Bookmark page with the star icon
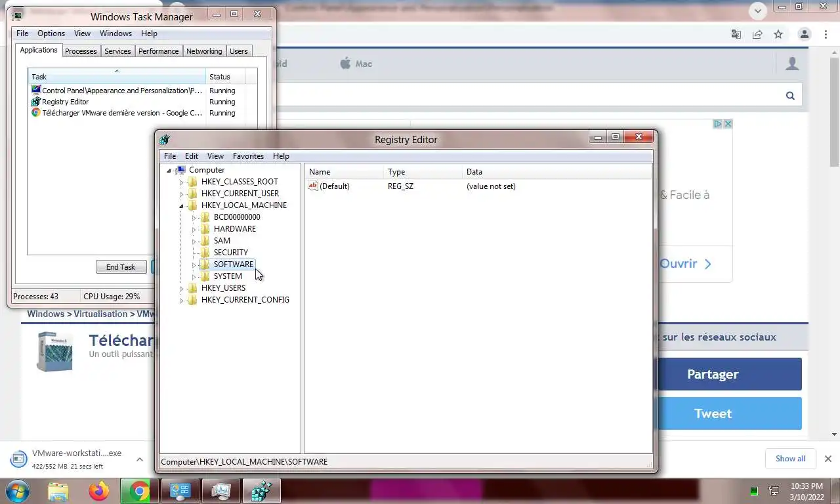840x504 pixels. (778, 34)
